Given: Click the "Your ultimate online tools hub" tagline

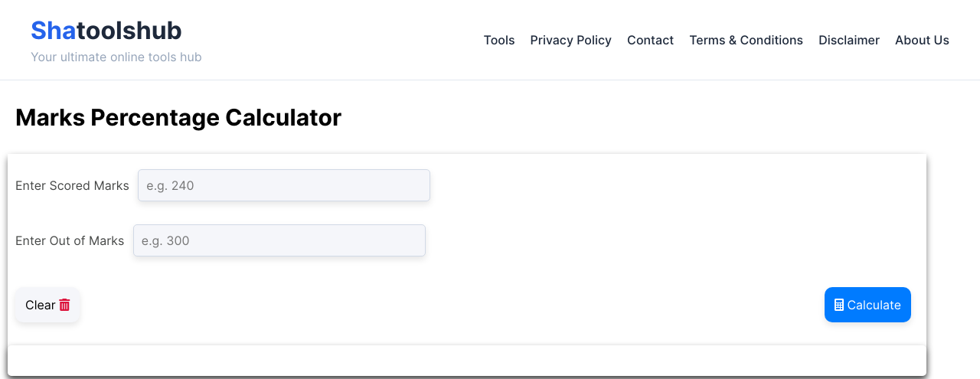Looking at the screenshot, I should pyautogui.click(x=116, y=57).
